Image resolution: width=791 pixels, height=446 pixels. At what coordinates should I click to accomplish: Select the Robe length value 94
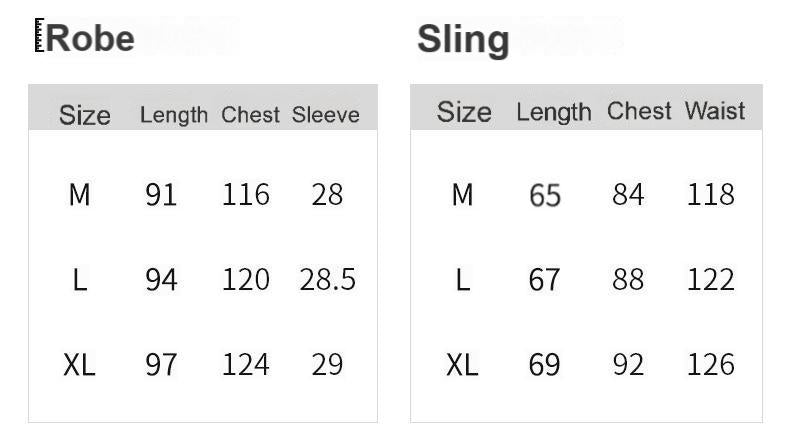[161, 280]
